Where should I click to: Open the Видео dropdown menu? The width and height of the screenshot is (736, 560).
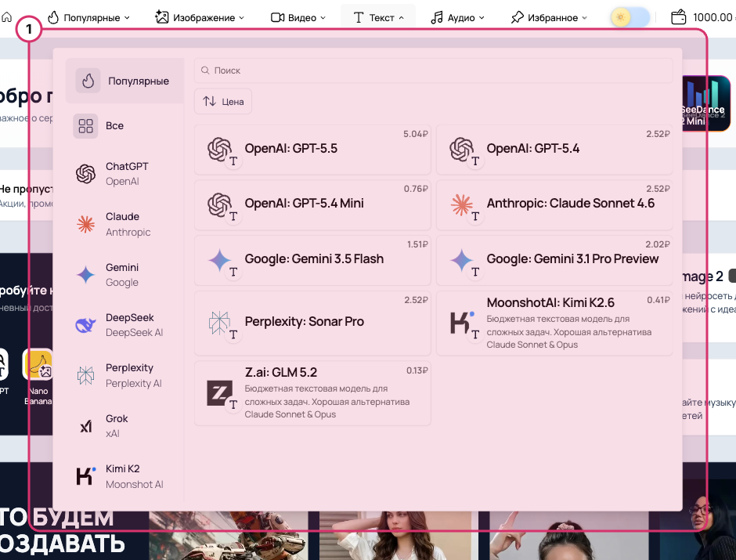click(298, 18)
